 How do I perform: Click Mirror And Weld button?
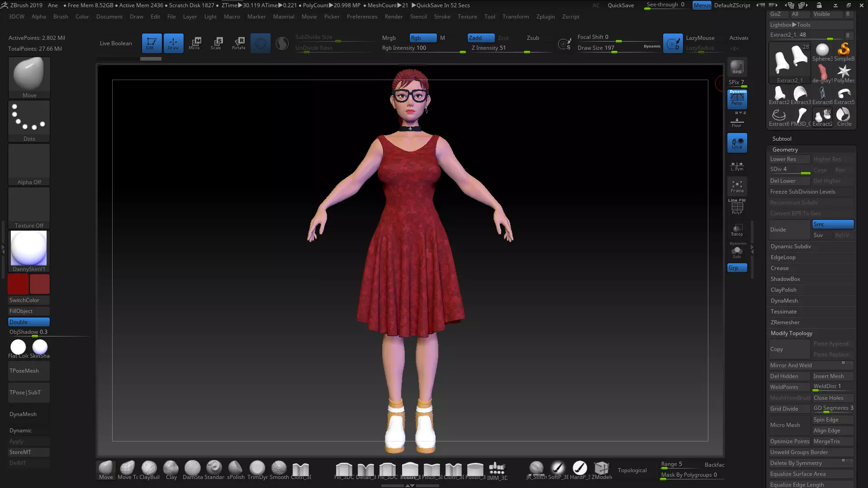tap(811, 365)
